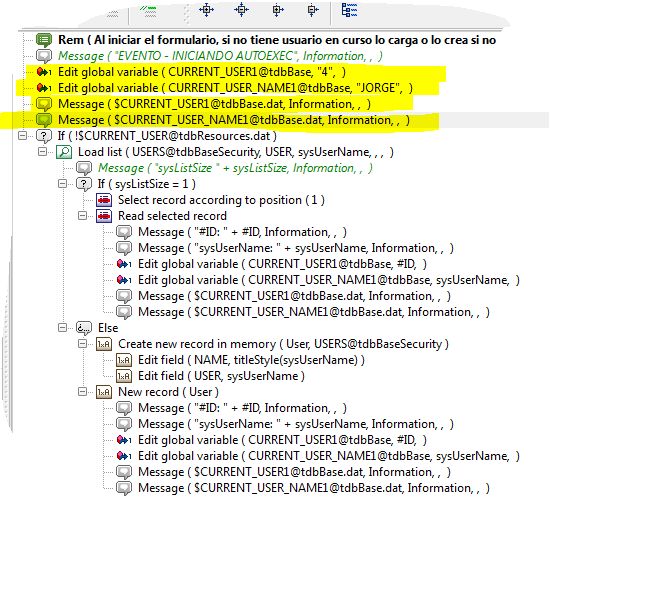Screen dimensions: 670x599
Task: Collapse the Load list USERS@tdbBaseSecurity node
Action: click(x=43, y=152)
